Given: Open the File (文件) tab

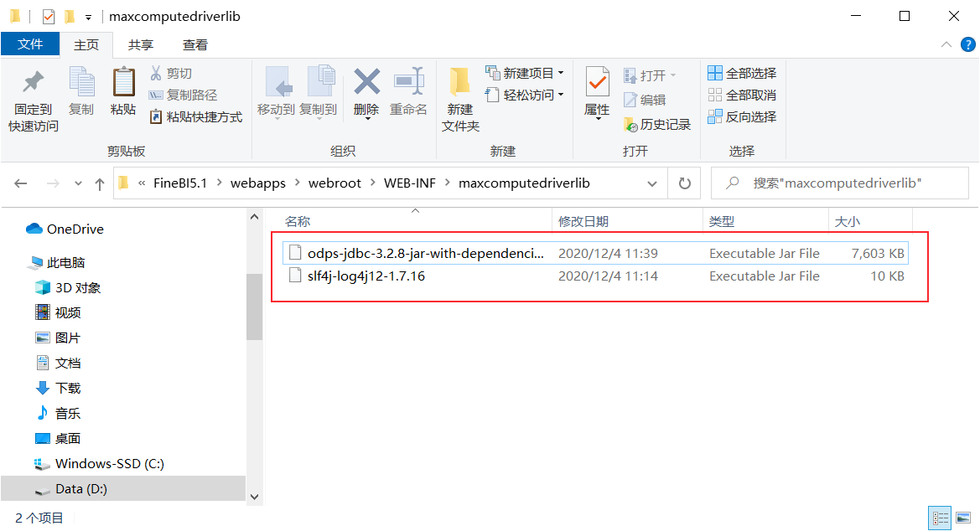Looking at the screenshot, I should point(30,44).
